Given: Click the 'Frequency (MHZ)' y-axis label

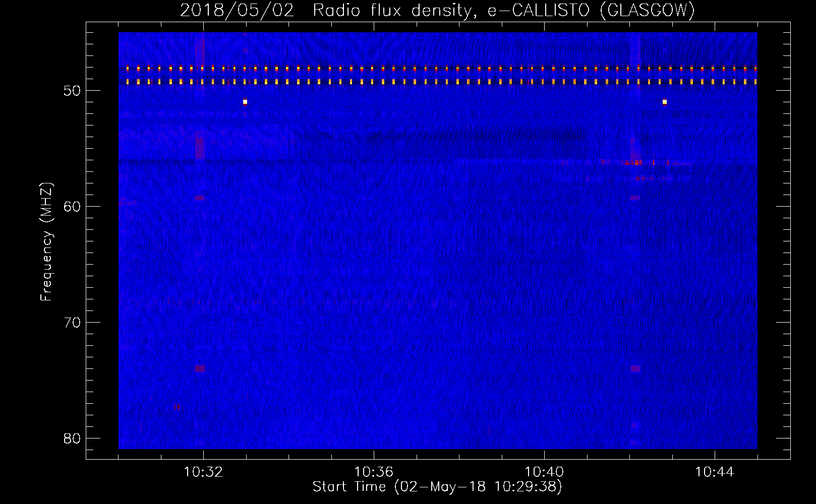Looking at the screenshot, I should (46, 242).
